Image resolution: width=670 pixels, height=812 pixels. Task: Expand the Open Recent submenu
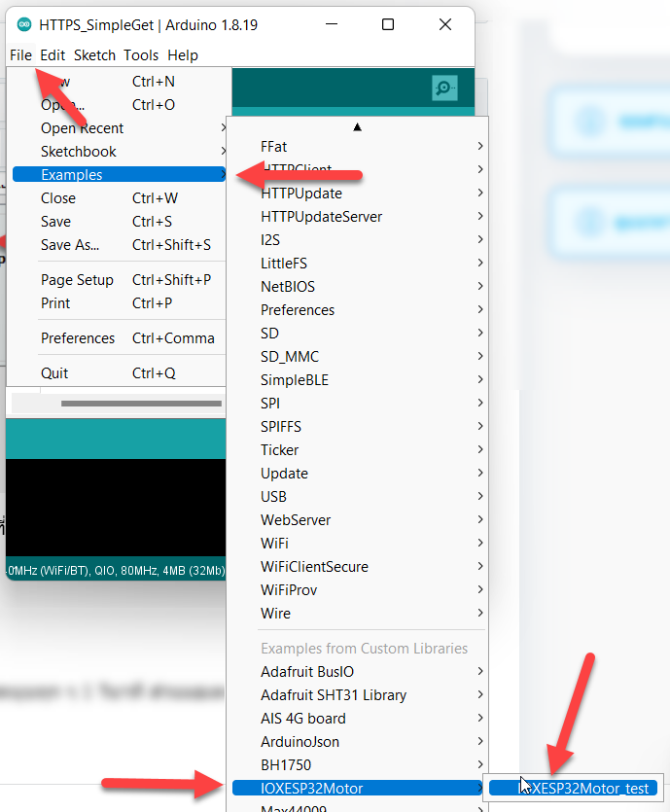[x=83, y=128]
